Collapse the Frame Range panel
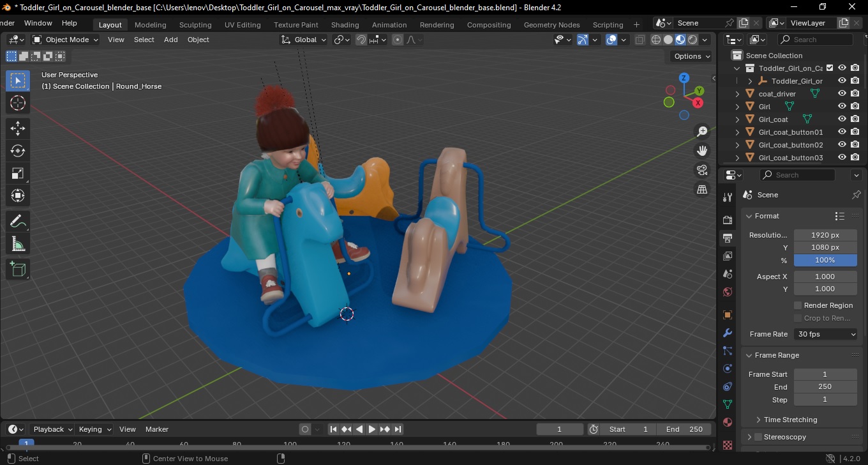This screenshot has width=868, height=465. [x=750, y=355]
